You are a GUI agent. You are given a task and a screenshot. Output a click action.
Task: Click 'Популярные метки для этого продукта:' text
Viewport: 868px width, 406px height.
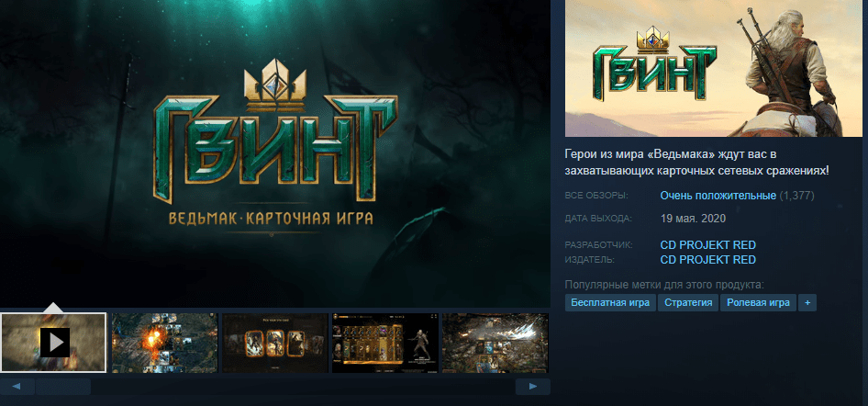[x=664, y=285]
